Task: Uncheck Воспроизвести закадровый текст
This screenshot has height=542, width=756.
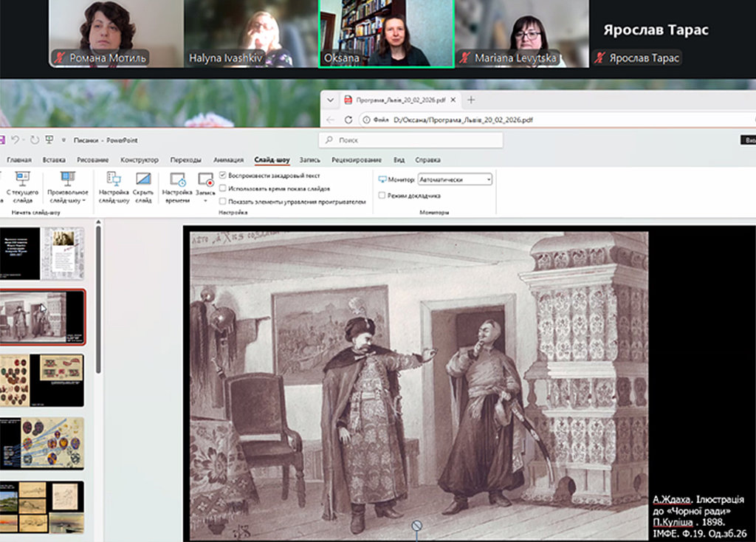Action: 223,176
